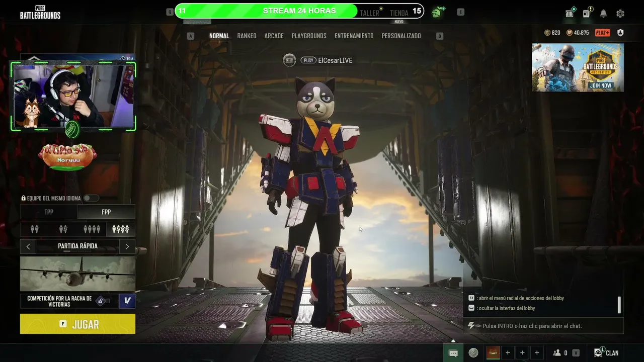Open the news icon with exclamation badge
This screenshot has height=362, width=644.
coord(587,13)
